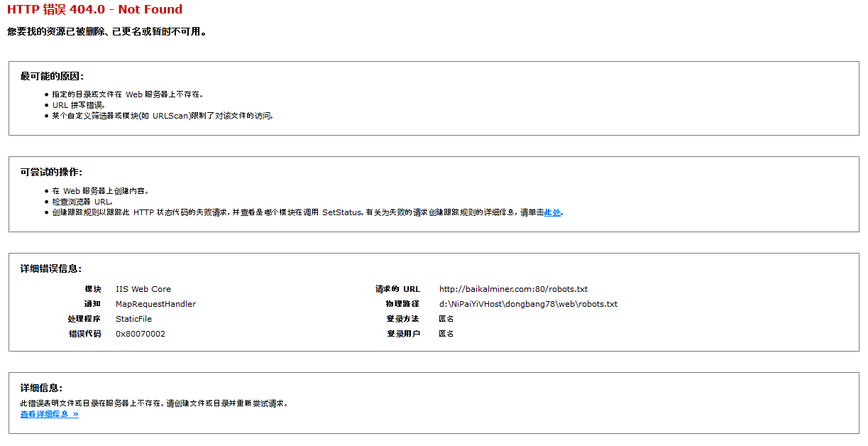The width and height of the screenshot is (868, 446).
Task: Click the "物理路径" field label
Action: tap(402, 304)
